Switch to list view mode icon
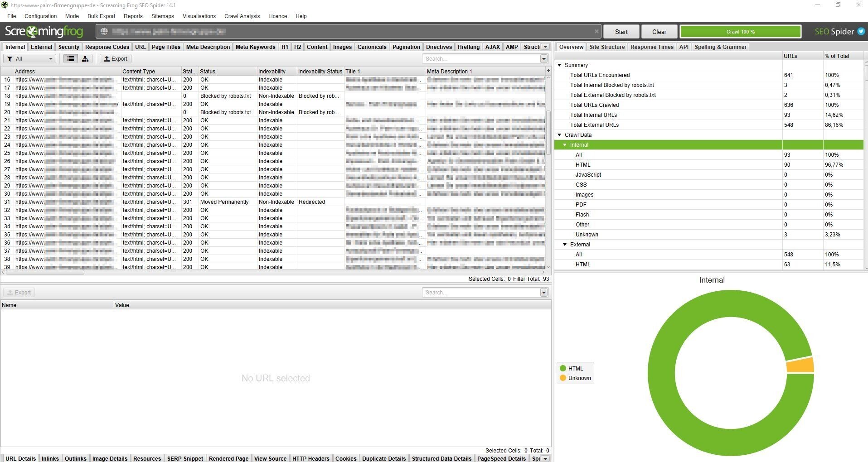Image resolution: width=868 pixels, height=462 pixels. pyautogui.click(x=71, y=59)
